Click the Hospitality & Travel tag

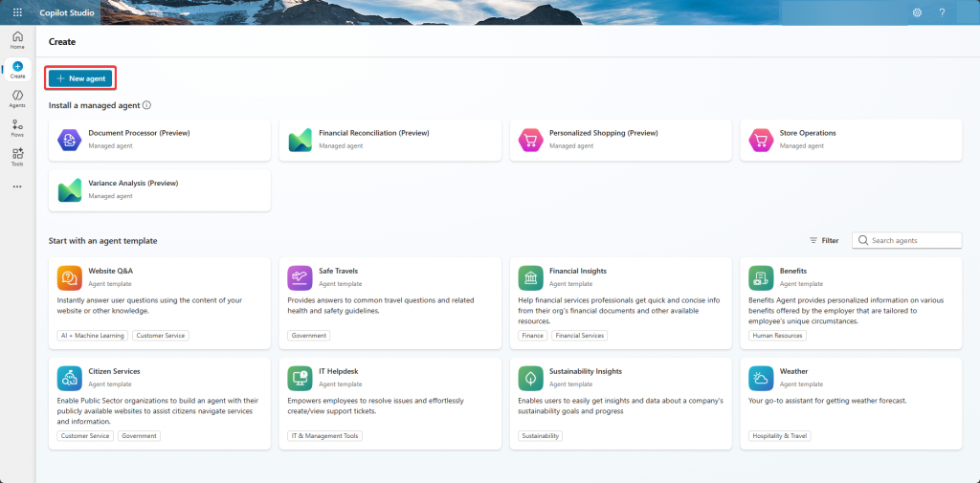(x=780, y=436)
